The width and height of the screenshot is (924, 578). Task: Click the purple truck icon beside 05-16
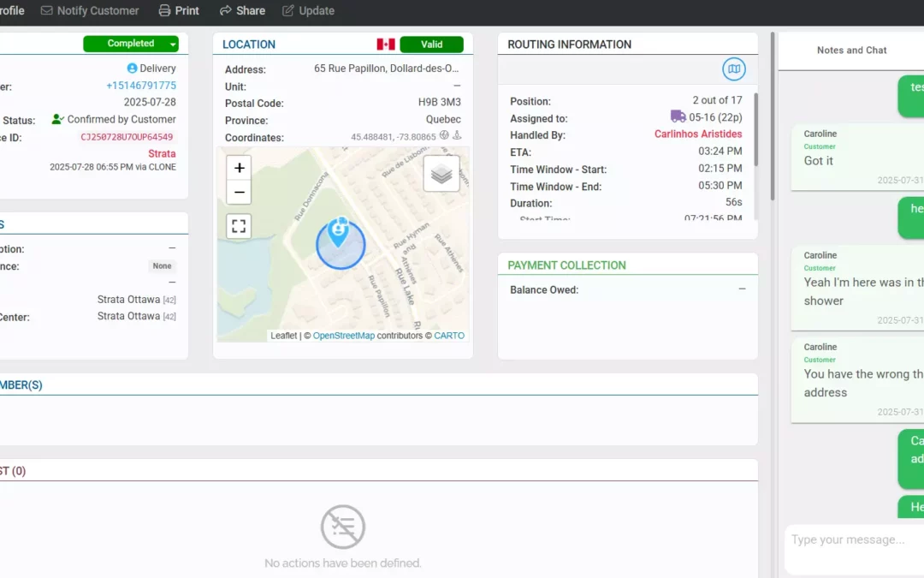click(678, 118)
